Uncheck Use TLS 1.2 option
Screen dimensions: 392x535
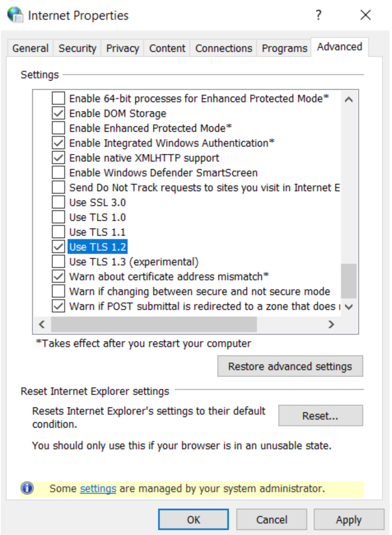pos(58,247)
